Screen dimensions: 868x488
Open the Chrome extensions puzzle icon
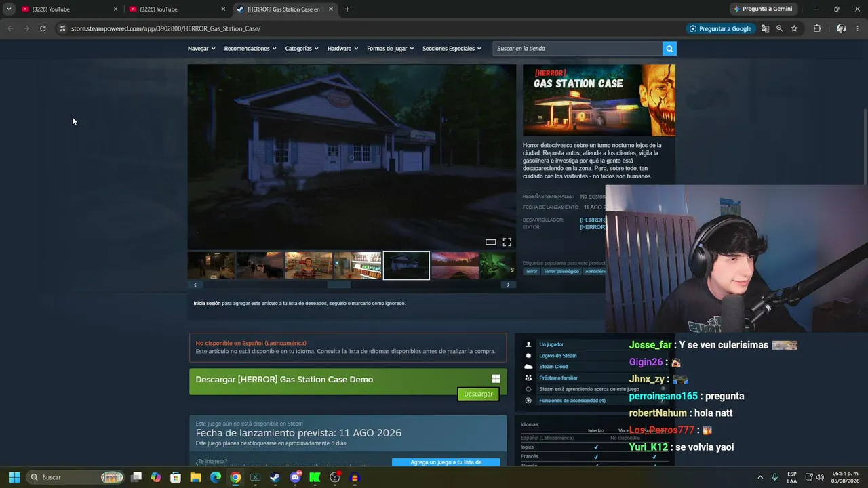coord(817,28)
